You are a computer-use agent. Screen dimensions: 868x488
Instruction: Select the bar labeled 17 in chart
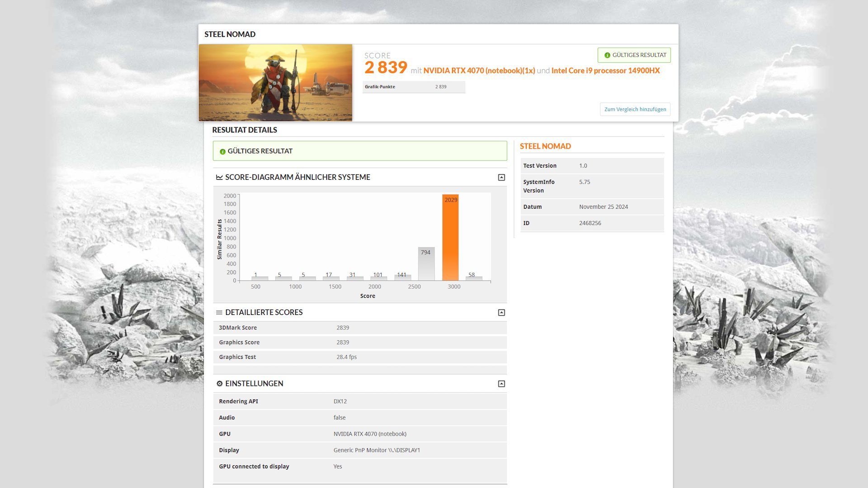coord(331,278)
